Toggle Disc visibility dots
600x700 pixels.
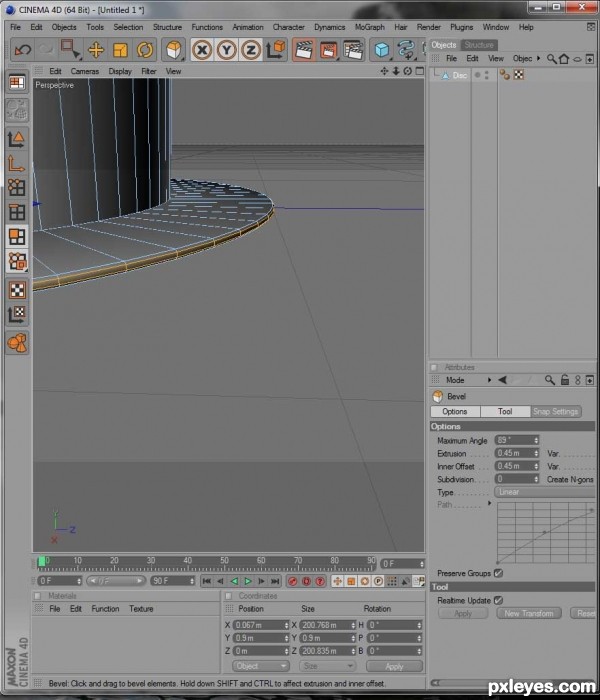487,75
